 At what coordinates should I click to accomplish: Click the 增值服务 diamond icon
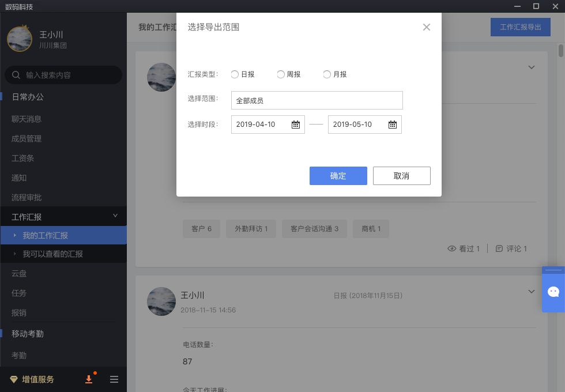coord(14,379)
